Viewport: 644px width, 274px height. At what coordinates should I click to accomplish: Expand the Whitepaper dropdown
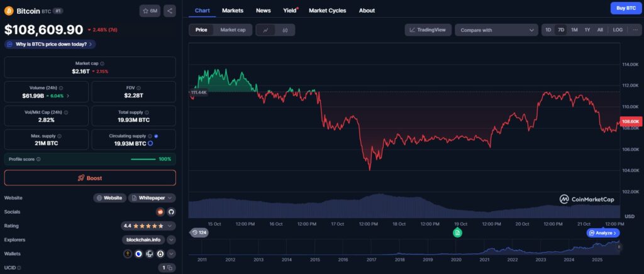[152, 198]
